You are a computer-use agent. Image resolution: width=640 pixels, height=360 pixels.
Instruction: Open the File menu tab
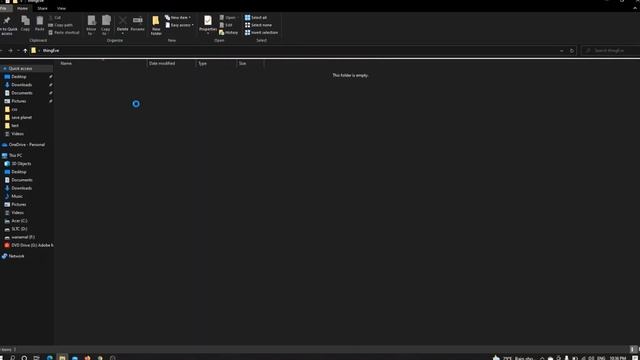(x=4, y=8)
